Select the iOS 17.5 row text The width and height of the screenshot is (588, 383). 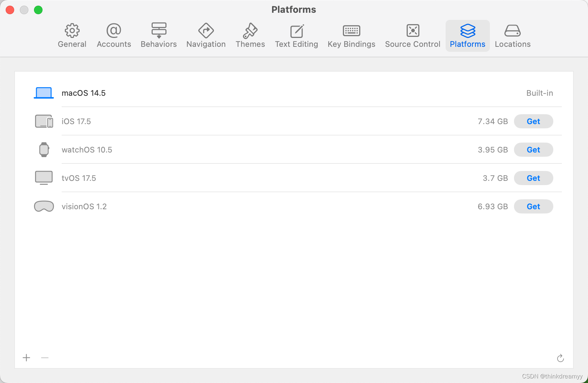[x=76, y=121]
